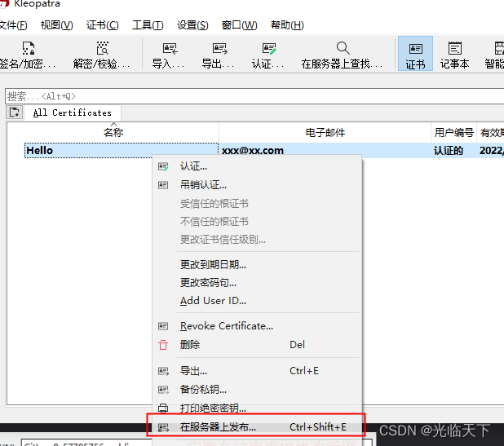Sort by the 电子邮件 column header
Screen dimensions: 504x446
(x=325, y=132)
